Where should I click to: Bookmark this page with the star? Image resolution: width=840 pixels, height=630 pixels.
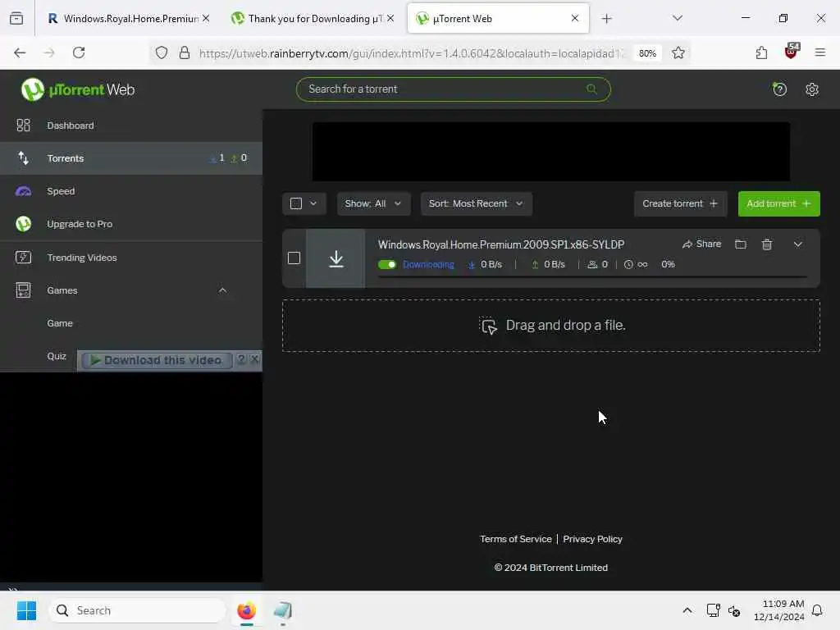click(x=678, y=52)
